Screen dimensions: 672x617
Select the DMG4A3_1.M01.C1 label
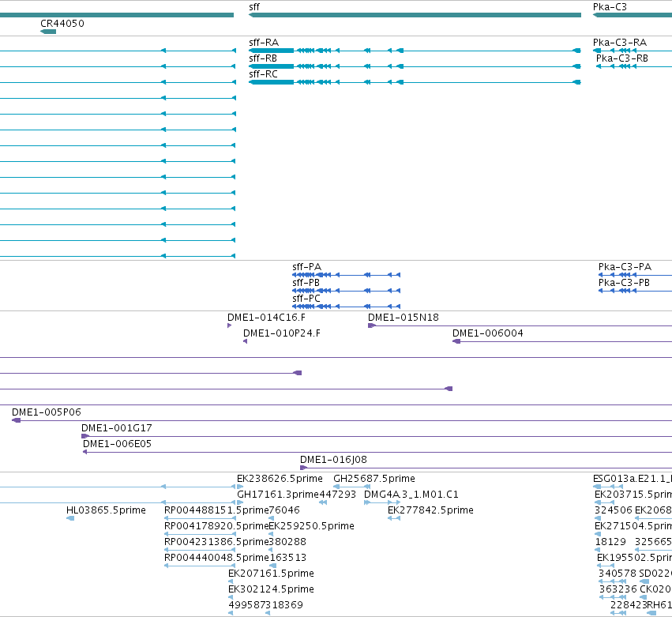coord(411,495)
